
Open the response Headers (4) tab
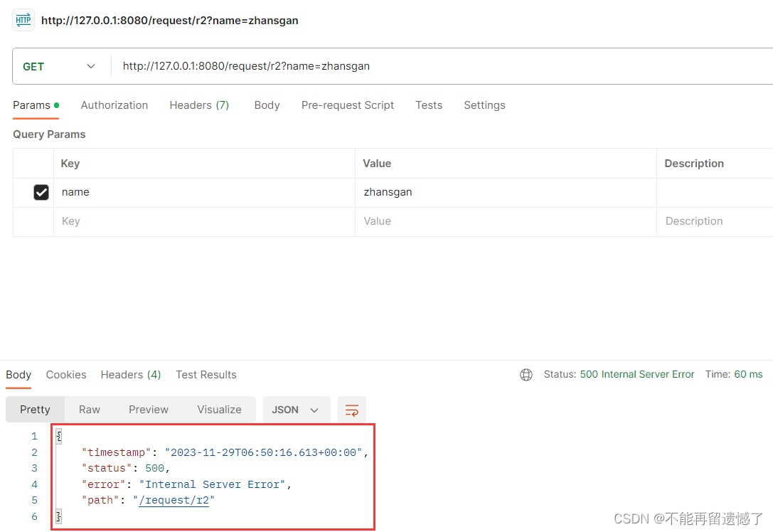point(131,375)
